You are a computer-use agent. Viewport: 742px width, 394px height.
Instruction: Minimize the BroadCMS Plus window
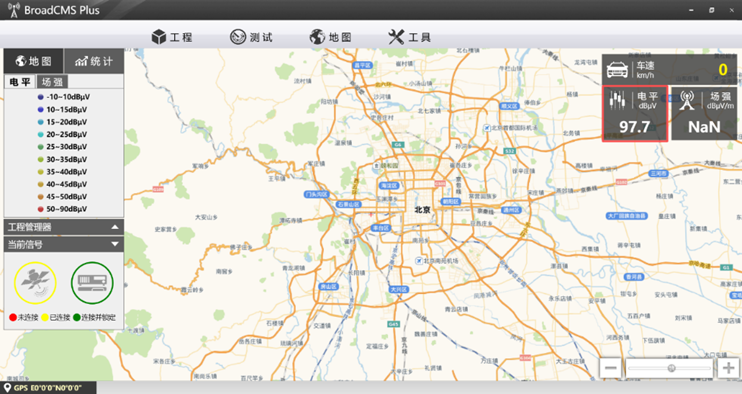691,10
